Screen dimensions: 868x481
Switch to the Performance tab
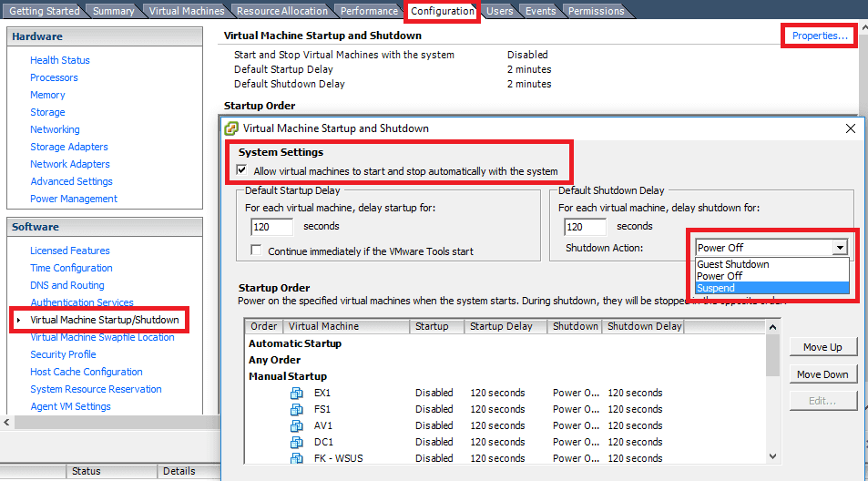pyautogui.click(x=369, y=11)
